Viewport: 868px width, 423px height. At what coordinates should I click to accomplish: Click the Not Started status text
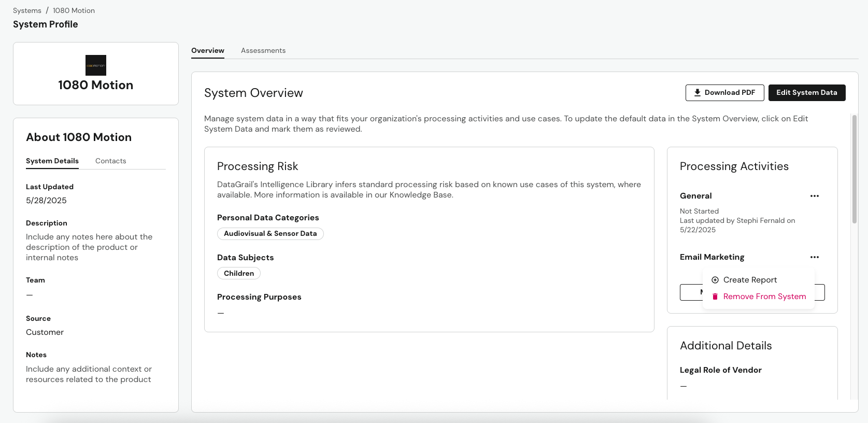click(699, 211)
